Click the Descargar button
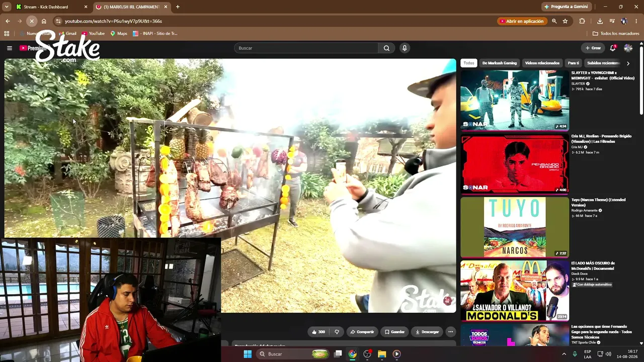This screenshot has width=644, height=362. pos(427,332)
